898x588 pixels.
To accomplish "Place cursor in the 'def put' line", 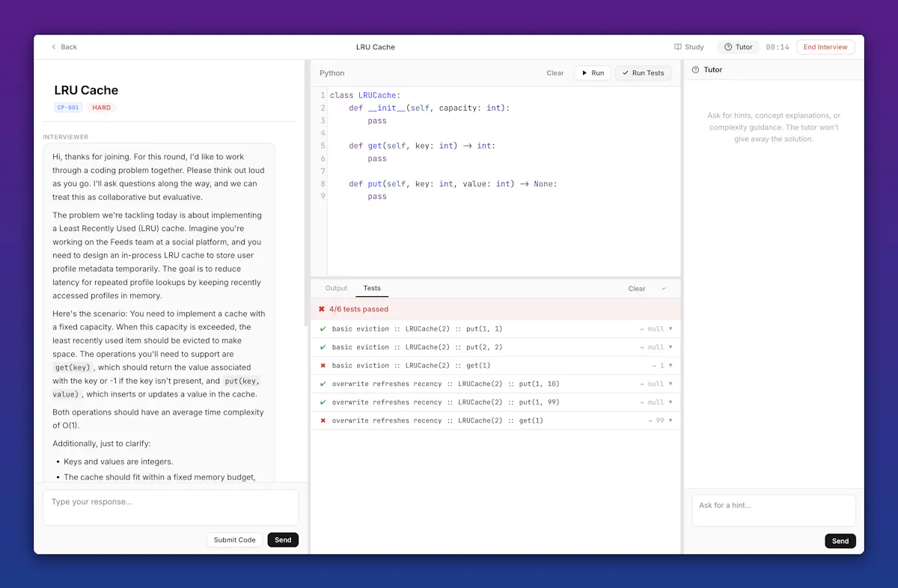I will click(453, 184).
